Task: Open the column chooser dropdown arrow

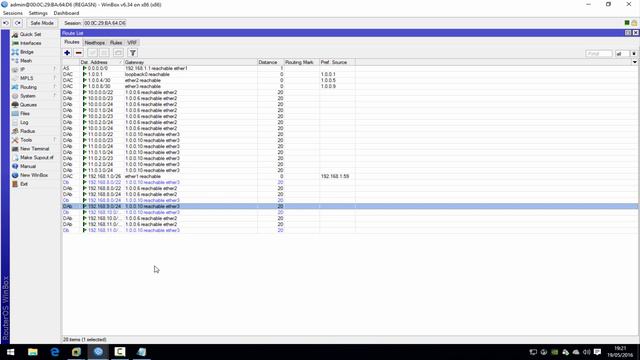Action: coord(634,62)
